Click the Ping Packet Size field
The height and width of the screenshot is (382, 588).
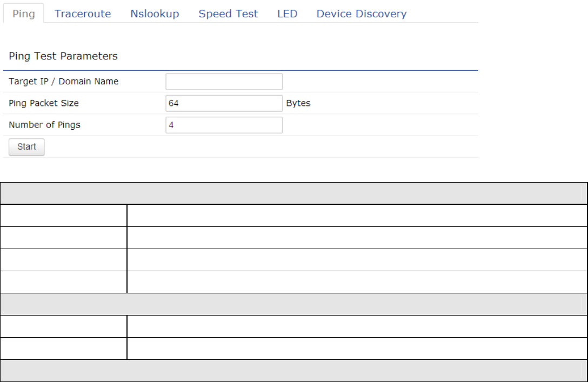point(224,103)
